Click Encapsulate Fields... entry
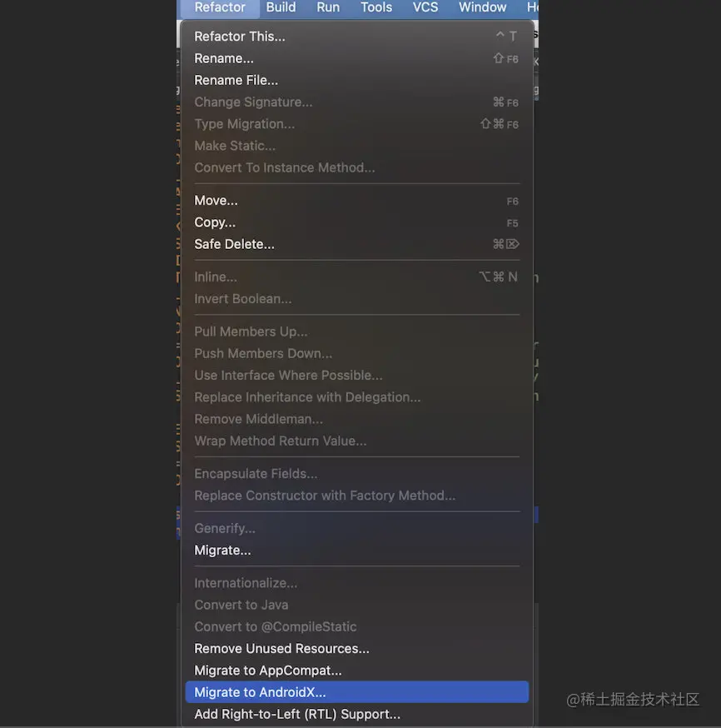Viewport: 721px width, 728px height. click(357, 474)
